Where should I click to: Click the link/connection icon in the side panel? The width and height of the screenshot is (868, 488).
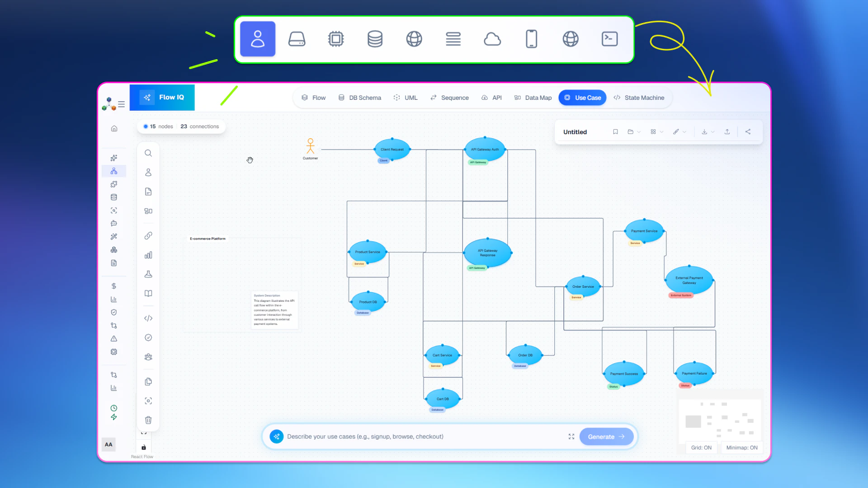tap(148, 235)
